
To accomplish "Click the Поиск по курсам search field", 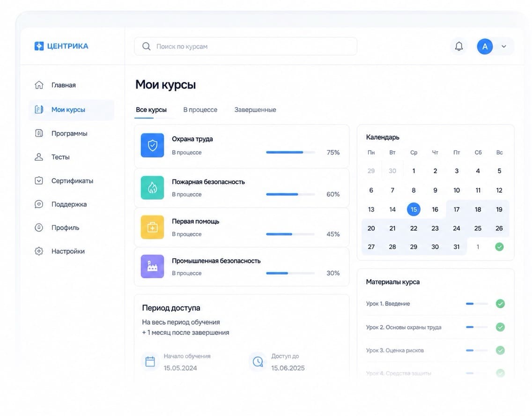I will click(246, 46).
